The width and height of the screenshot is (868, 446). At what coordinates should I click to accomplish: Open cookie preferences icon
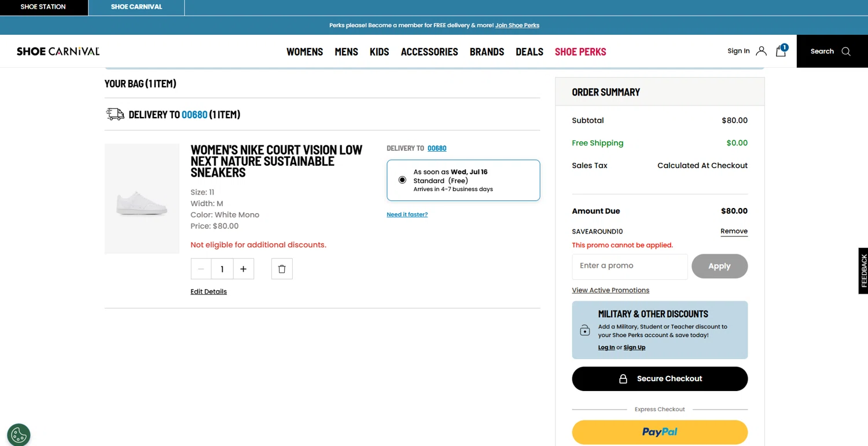coord(19,434)
